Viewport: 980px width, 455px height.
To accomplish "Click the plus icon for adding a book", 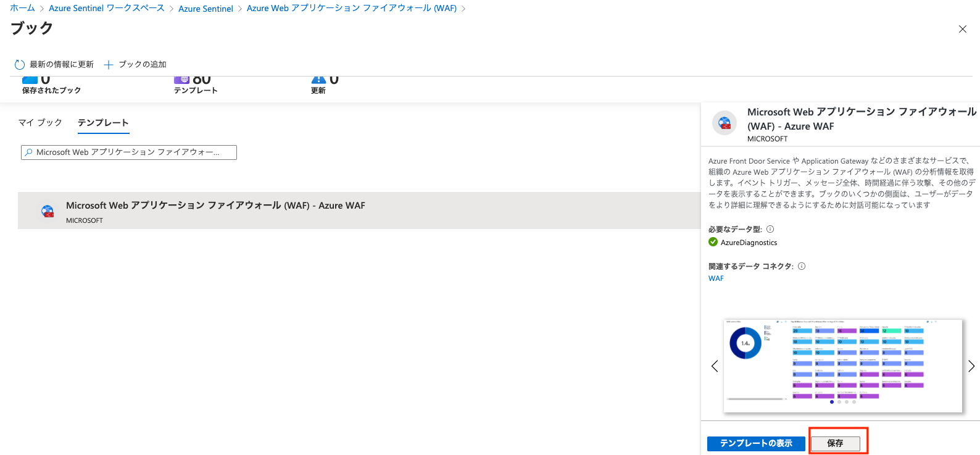I will coord(109,65).
